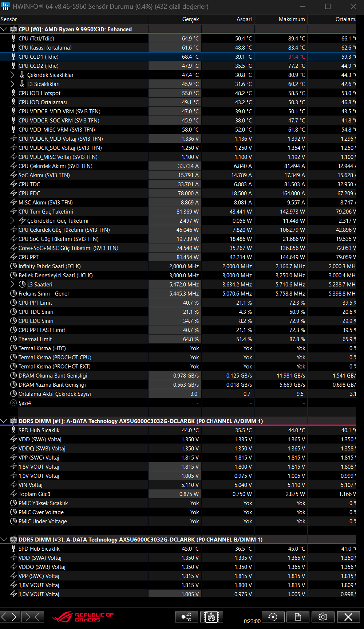364x629 pixels.
Task: Select the PMIC Yüksek Sıcaklık row
Action: click(x=178, y=503)
